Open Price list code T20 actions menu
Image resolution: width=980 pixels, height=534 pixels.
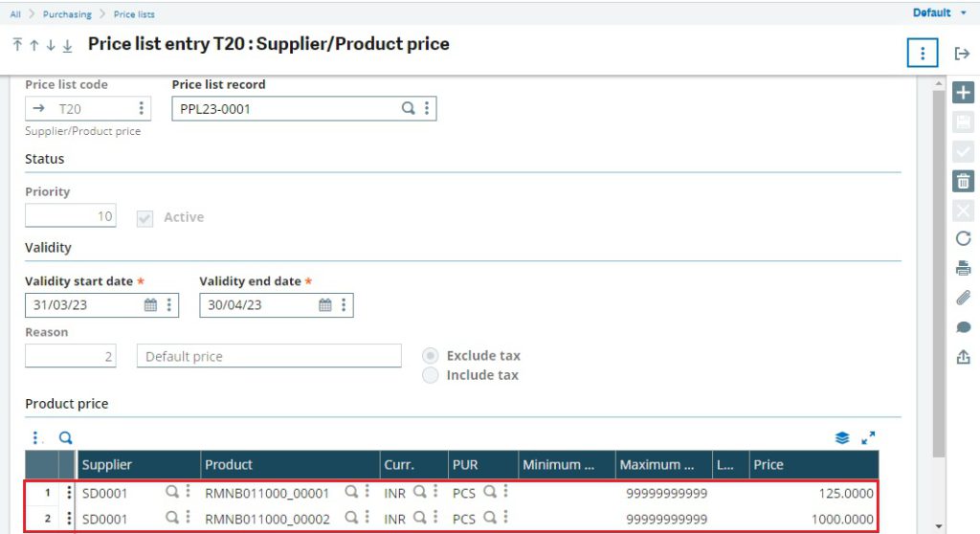[142, 108]
